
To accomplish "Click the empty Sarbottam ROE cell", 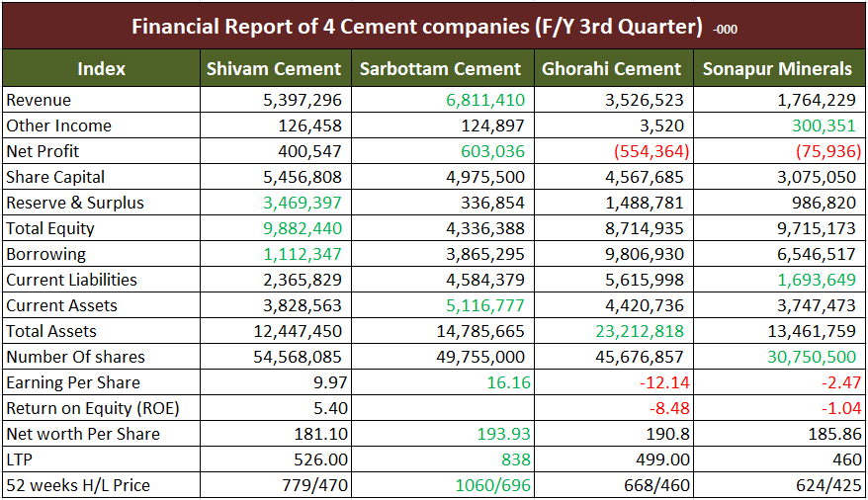I will pyautogui.click(x=443, y=408).
